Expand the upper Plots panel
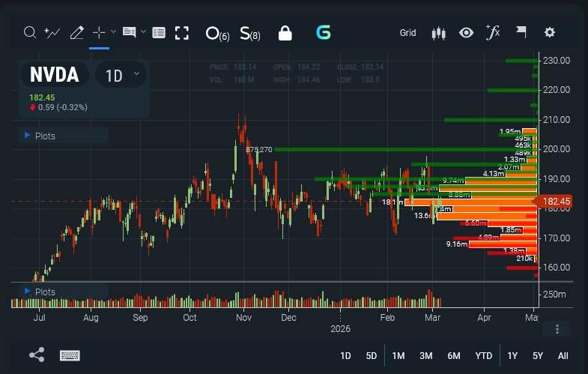The image size is (588, 374). [64, 136]
